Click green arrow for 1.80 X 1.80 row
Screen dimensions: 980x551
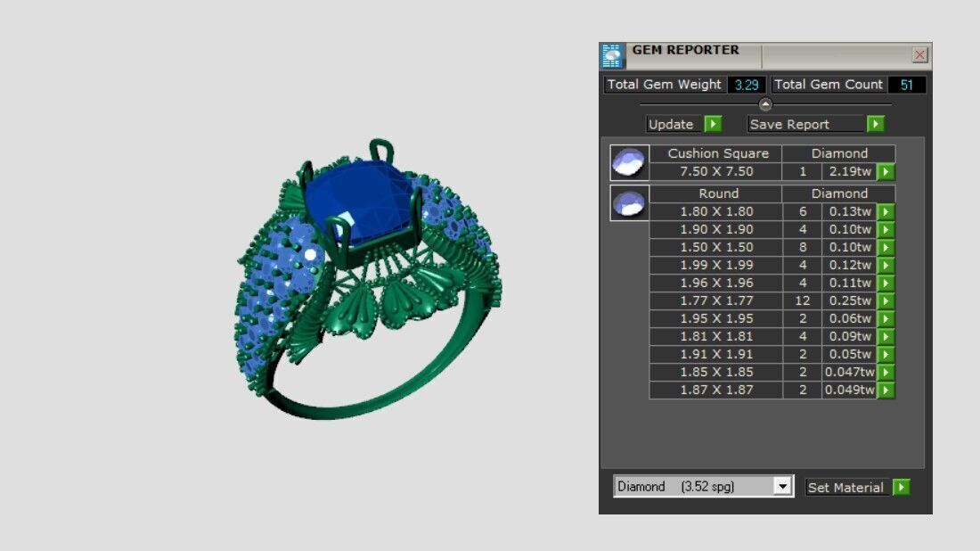886,211
